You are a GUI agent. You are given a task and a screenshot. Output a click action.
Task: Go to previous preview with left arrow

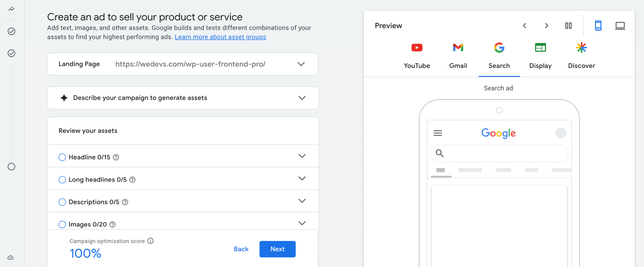pyautogui.click(x=525, y=25)
